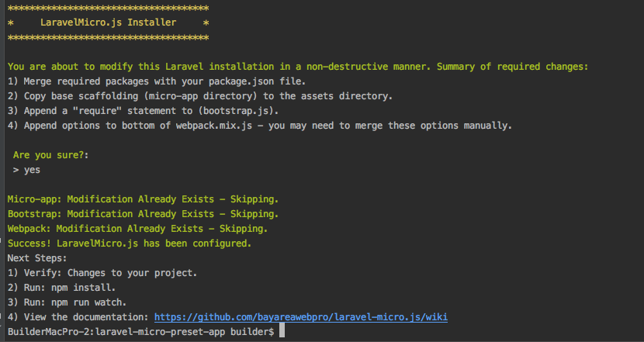Click the line 'Append a "require" statement to (bootstrap.js).'
Image resolution: width=644 pixels, height=342 pixels.
[144, 111]
